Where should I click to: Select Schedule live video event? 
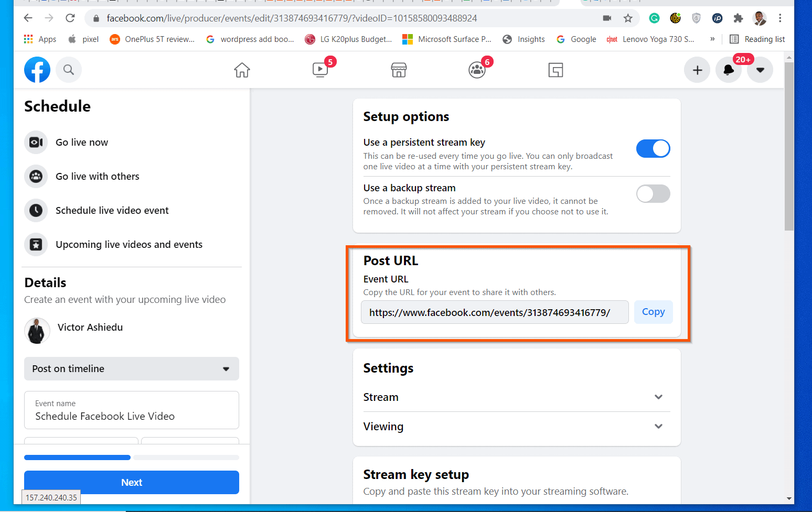[x=132, y=211]
